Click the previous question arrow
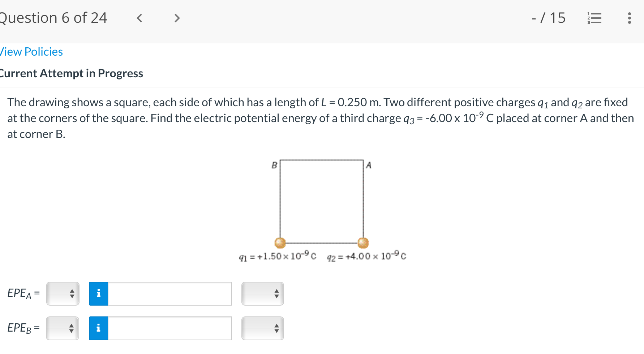 (x=139, y=18)
